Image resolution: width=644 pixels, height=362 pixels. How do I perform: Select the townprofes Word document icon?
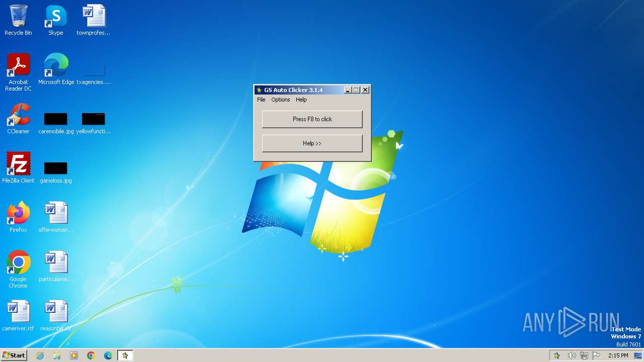(x=94, y=20)
